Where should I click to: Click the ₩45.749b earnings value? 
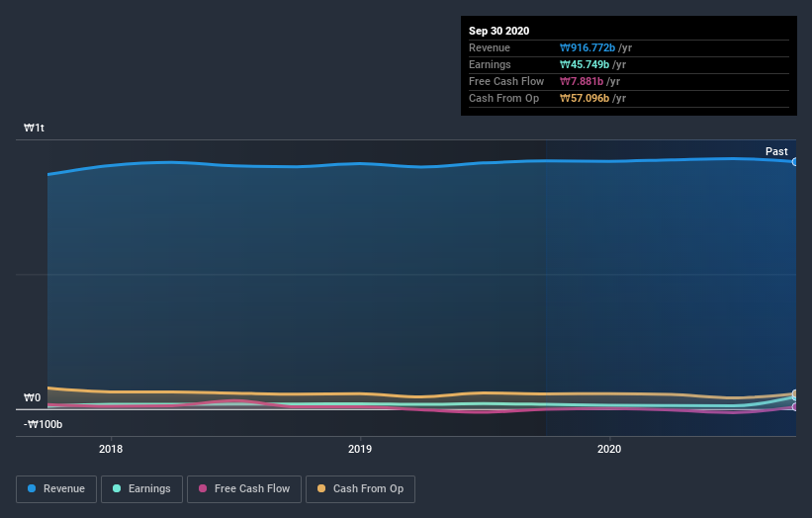(x=585, y=64)
